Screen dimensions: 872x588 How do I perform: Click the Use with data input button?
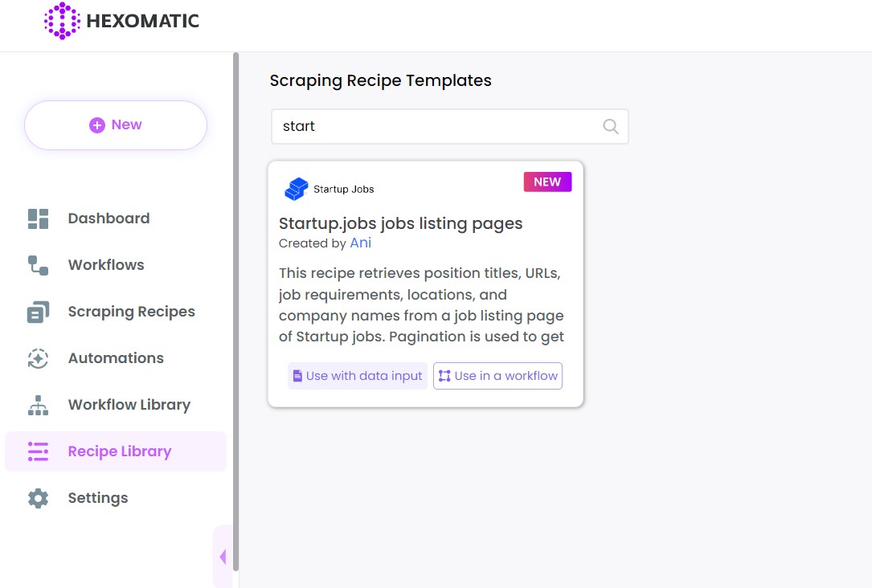[357, 375]
